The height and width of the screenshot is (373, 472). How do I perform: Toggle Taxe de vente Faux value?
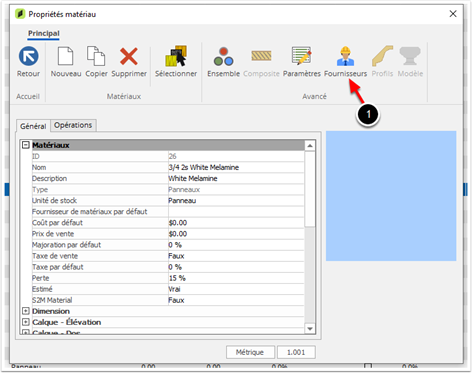(236, 256)
